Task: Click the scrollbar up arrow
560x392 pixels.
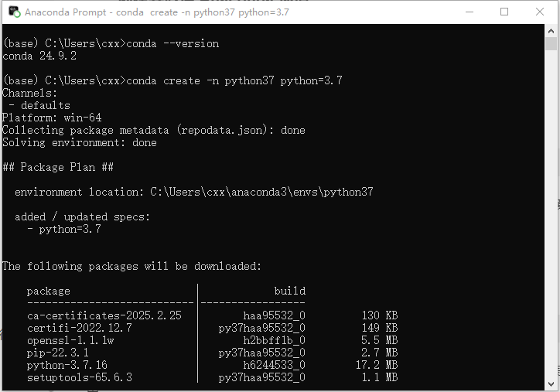Action: pyautogui.click(x=551, y=31)
